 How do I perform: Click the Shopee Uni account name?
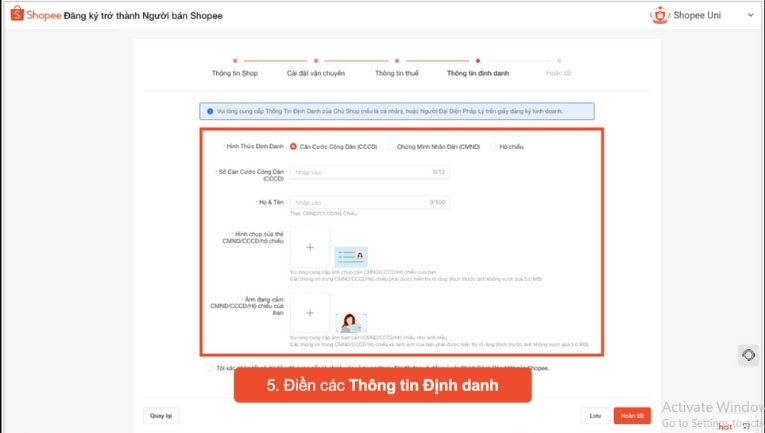[x=697, y=15]
